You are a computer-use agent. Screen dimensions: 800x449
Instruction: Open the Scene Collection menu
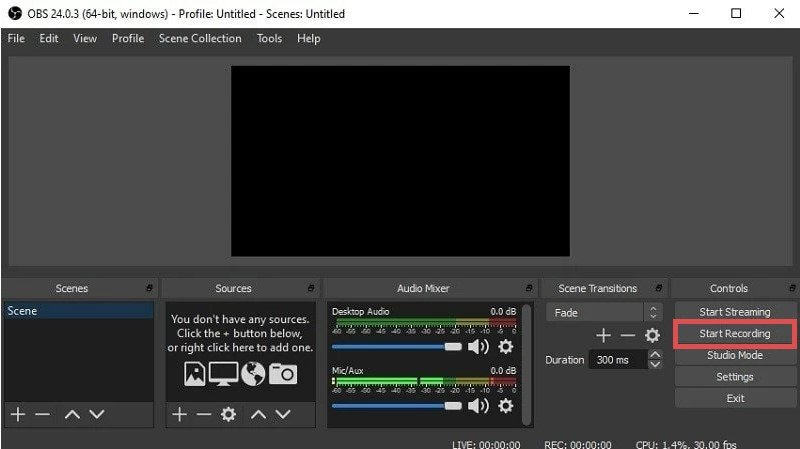pyautogui.click(x=200, y=38)
